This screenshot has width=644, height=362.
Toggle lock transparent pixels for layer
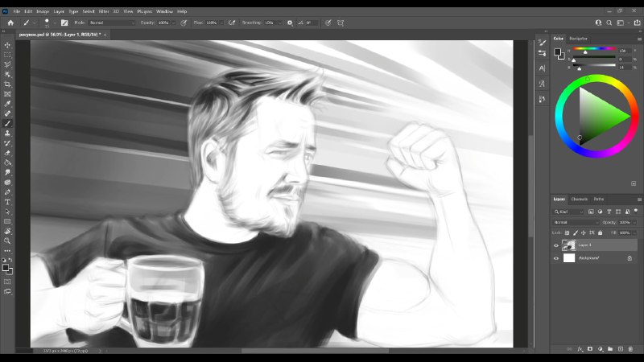click(567, 232)
